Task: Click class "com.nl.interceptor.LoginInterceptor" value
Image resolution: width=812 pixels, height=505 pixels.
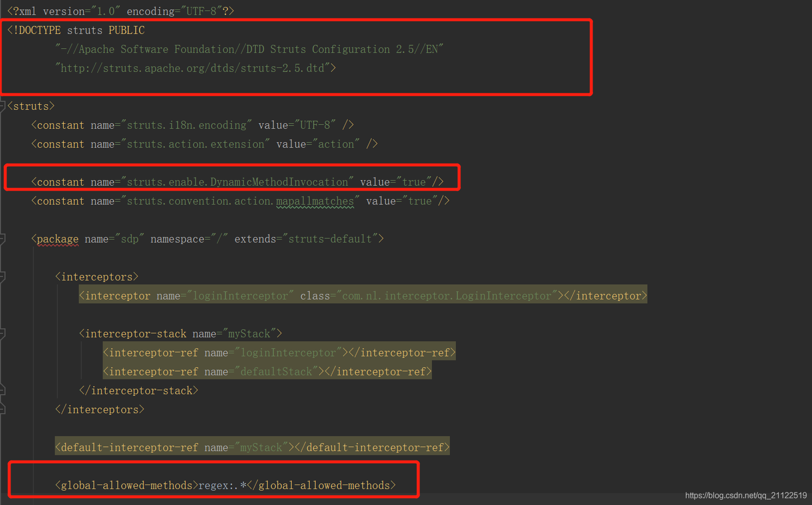Action: point(447,295)
